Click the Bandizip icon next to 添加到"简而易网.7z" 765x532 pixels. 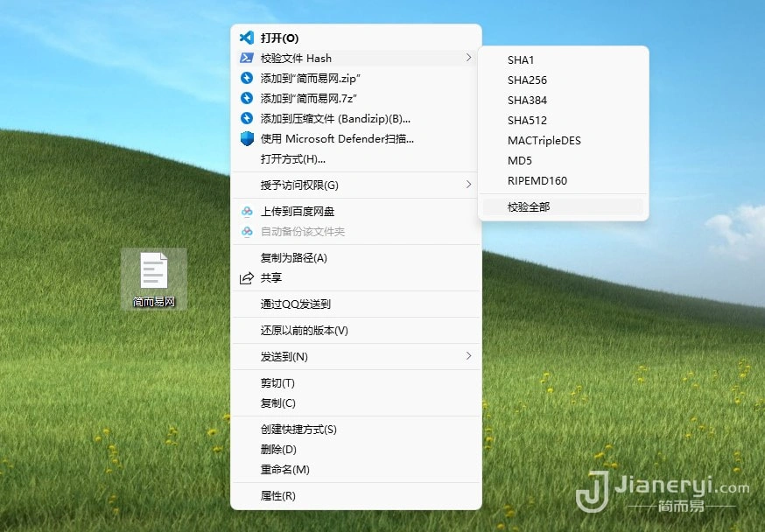(x=247, y=98)
